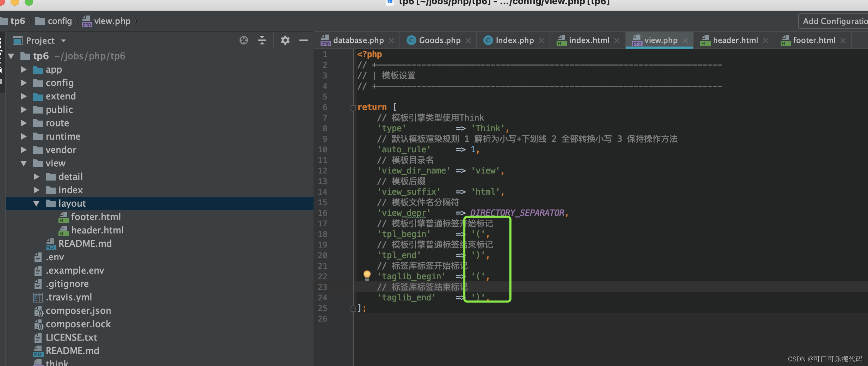Open the Project view dropdown
Screen dimensions: 868x366
tap(63, 41)
